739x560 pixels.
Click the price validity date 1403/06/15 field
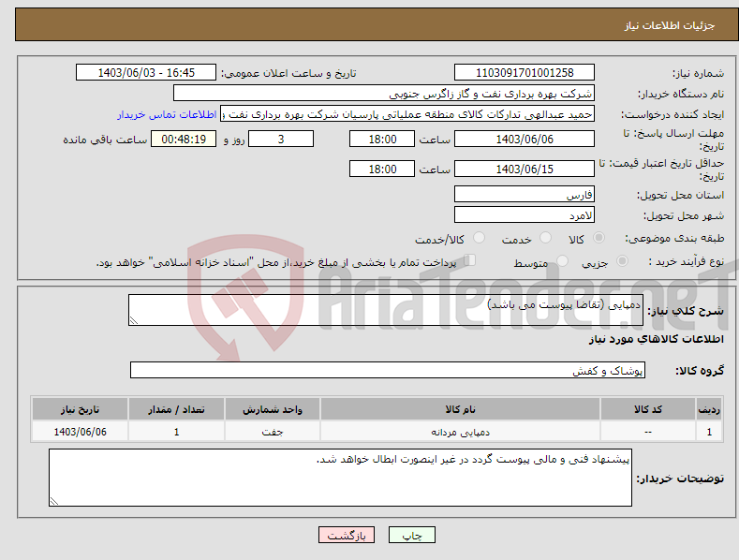coord(525,169)
